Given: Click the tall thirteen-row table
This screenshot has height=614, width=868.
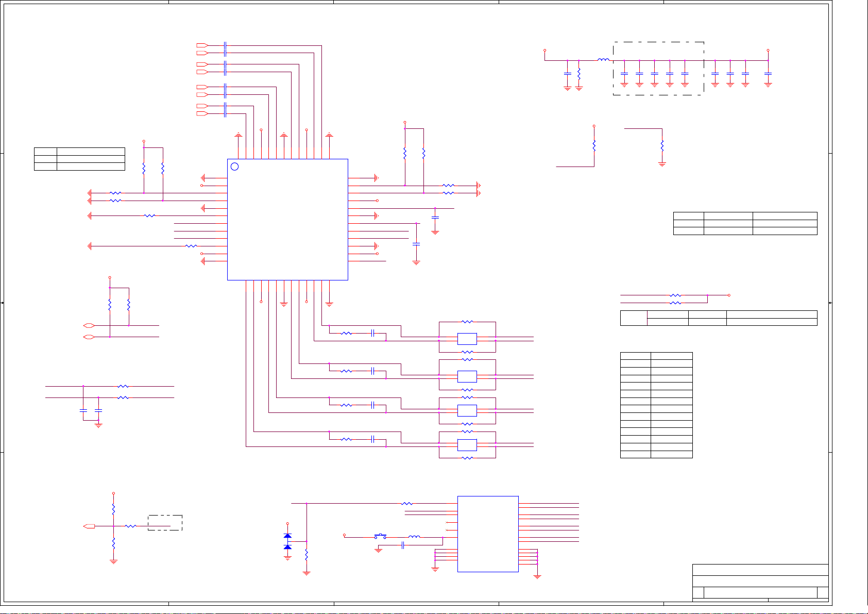Looking at the screenshot, I should 656,405.
